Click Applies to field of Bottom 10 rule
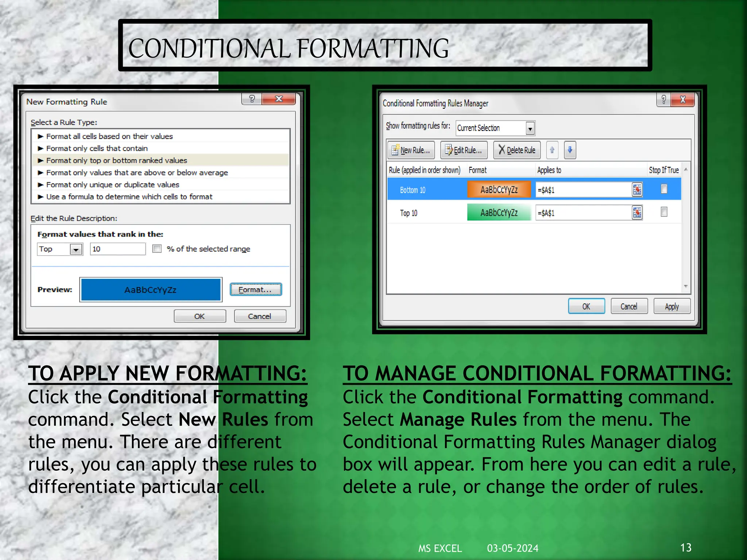The image size is (747, 560). tap(584, 190)
